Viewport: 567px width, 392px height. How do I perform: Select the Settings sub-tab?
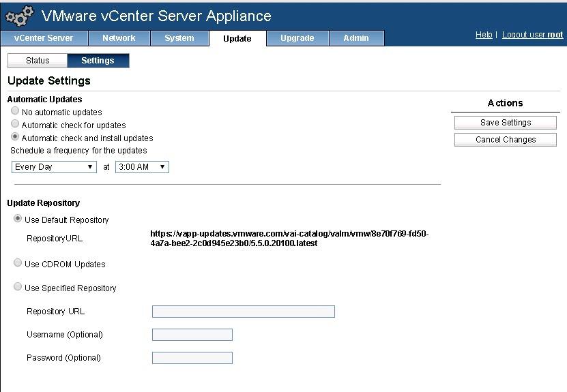click(98, 61)
